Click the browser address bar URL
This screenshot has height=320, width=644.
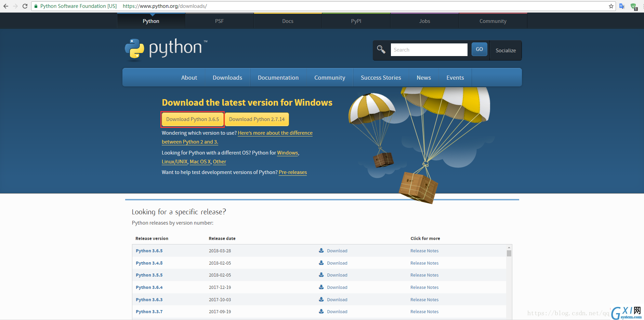tap(165, 6)
